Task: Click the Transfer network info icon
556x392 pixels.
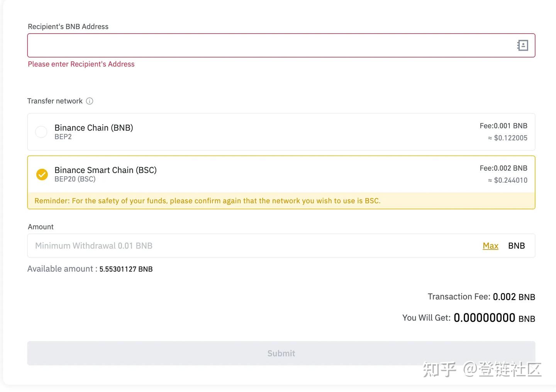Action: click(x=90, y=101)
